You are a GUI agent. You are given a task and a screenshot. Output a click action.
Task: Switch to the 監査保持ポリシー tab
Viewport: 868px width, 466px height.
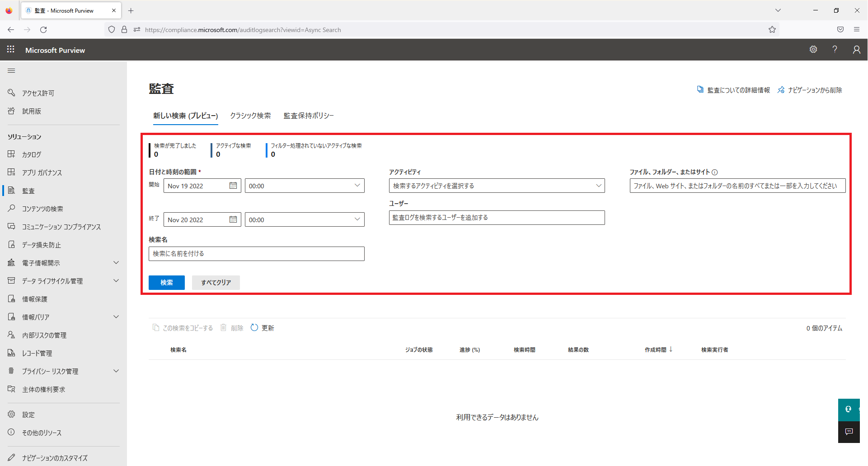(x=309, y=116)
